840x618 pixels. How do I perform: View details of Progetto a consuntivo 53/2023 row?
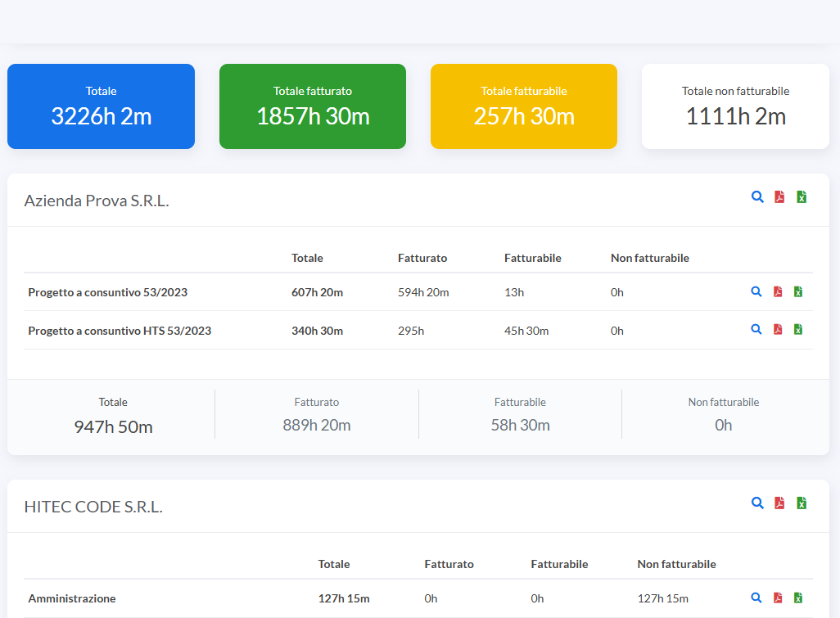click(x=756, y=291)
